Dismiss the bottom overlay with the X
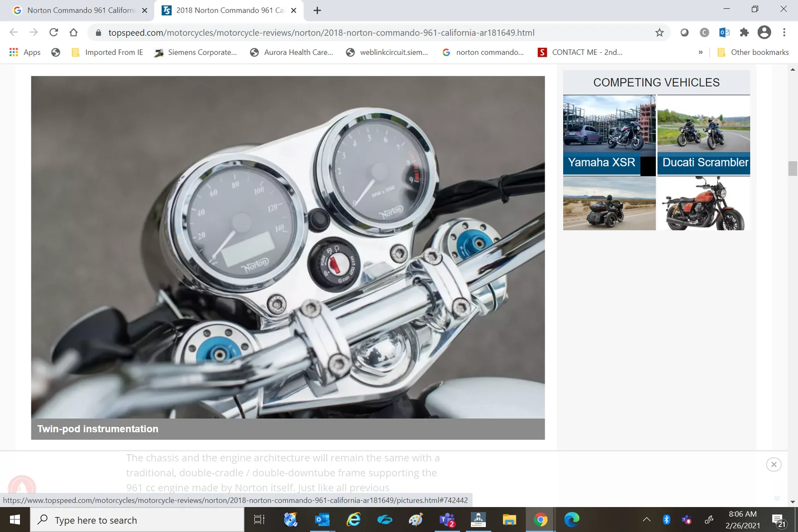This screenshot has height=532, width=798. 774,465
